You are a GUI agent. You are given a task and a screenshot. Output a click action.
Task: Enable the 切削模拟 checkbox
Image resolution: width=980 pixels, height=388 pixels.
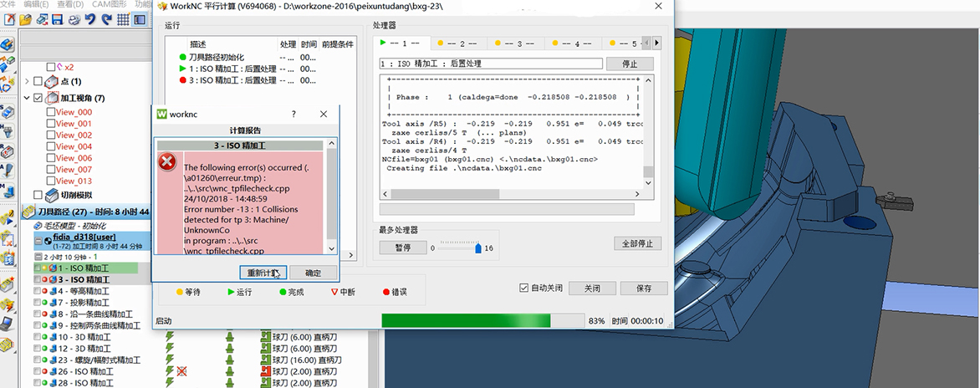[x=38, y=195]
